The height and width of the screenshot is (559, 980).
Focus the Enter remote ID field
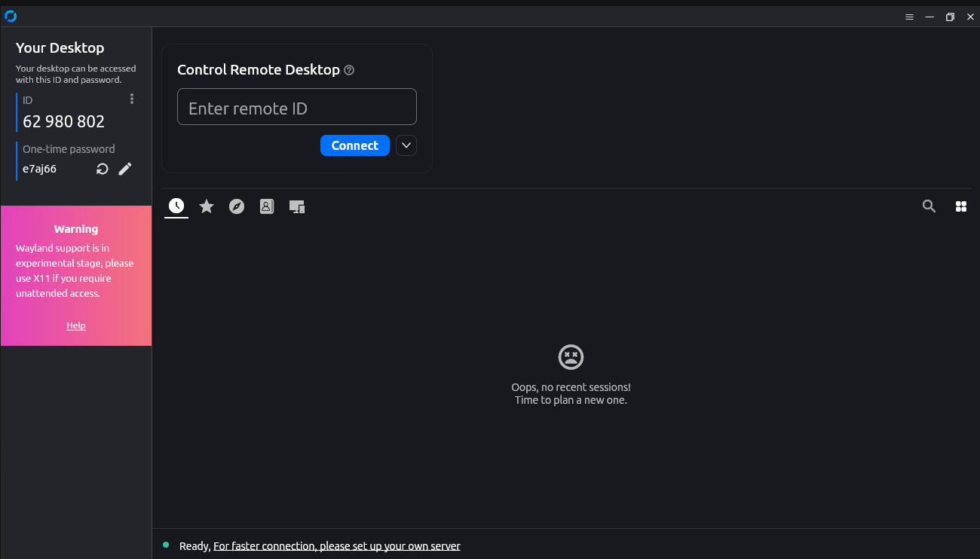(296, 107)
